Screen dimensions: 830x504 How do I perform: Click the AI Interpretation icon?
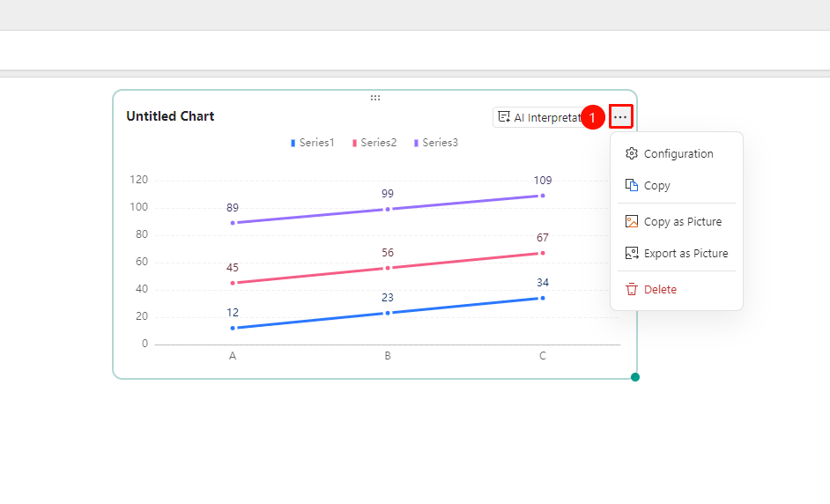[504, 117]
